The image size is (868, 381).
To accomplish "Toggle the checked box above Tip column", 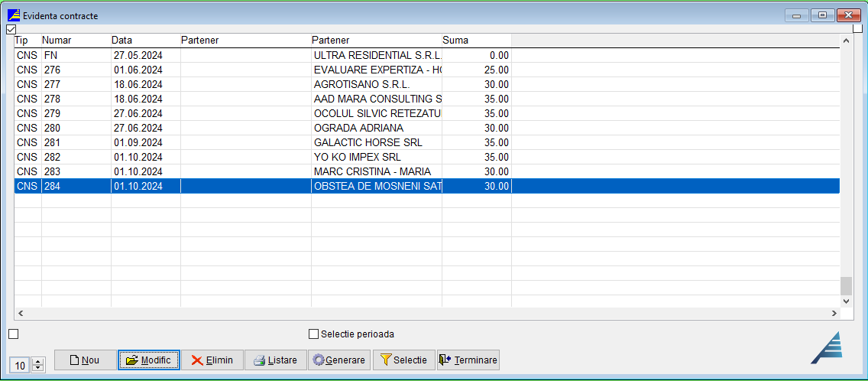I will 11,29.
